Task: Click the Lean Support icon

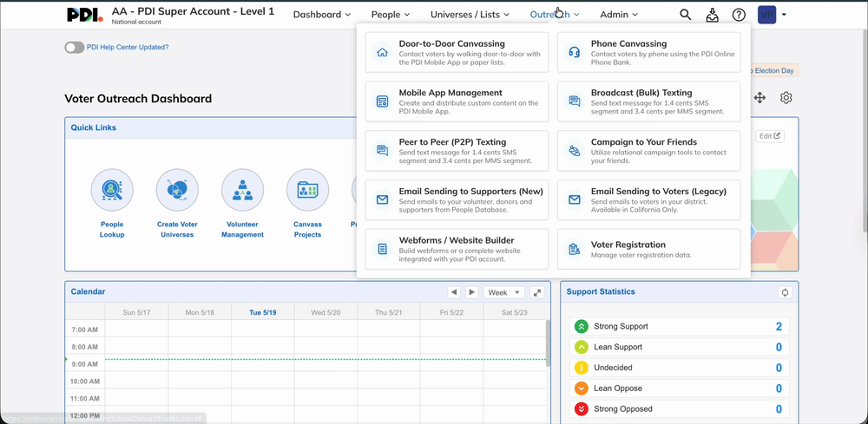Action: (582, 347)
